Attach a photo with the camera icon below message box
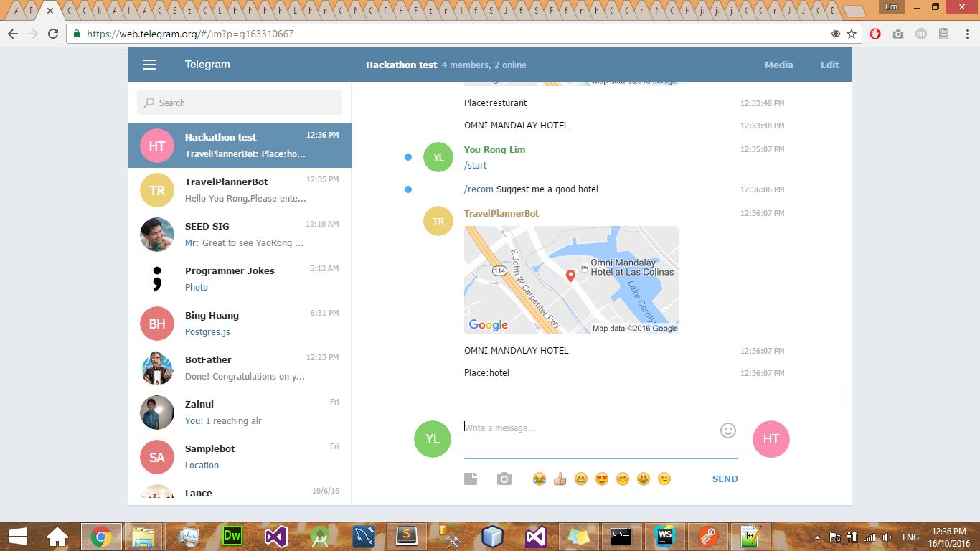980x551 pixels. pyautogui.click(x=504, y=479)
